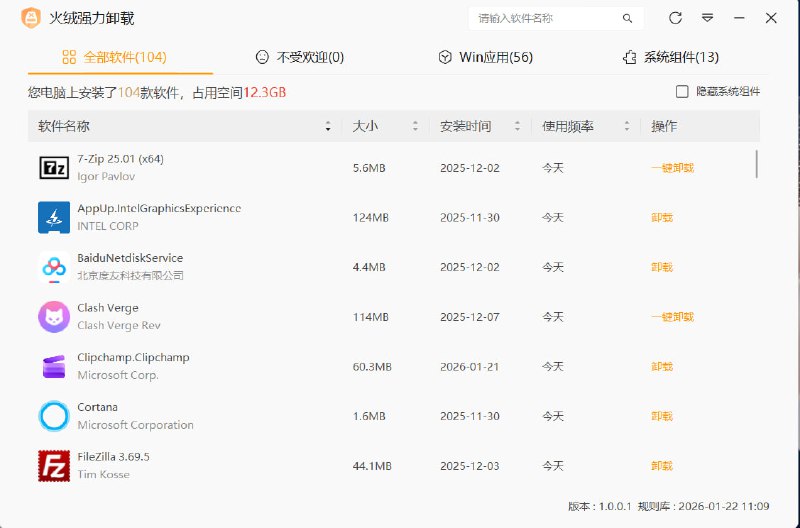This screenshot has height=528, width=800.
Task: Click install date 2025-12-03
Action: coord(470,466)
